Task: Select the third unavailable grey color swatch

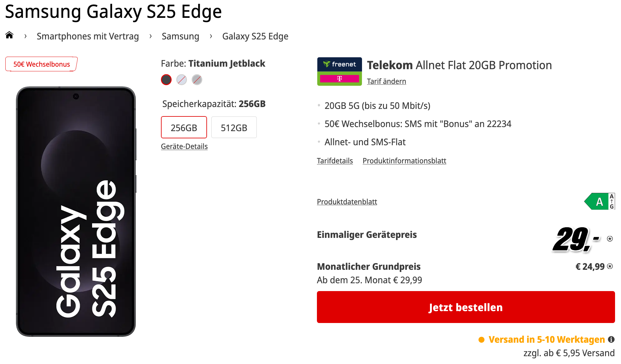Action: (197, 80)
